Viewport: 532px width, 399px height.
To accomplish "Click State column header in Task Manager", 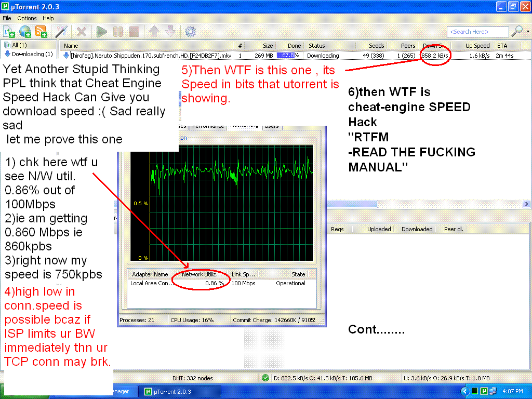I will [x=298, y=274].
